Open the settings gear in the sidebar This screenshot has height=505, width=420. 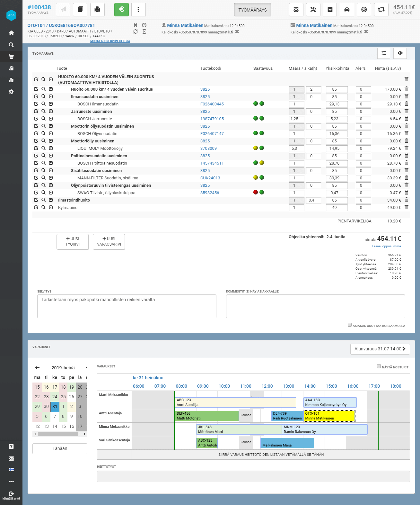[x=11, y=92]
